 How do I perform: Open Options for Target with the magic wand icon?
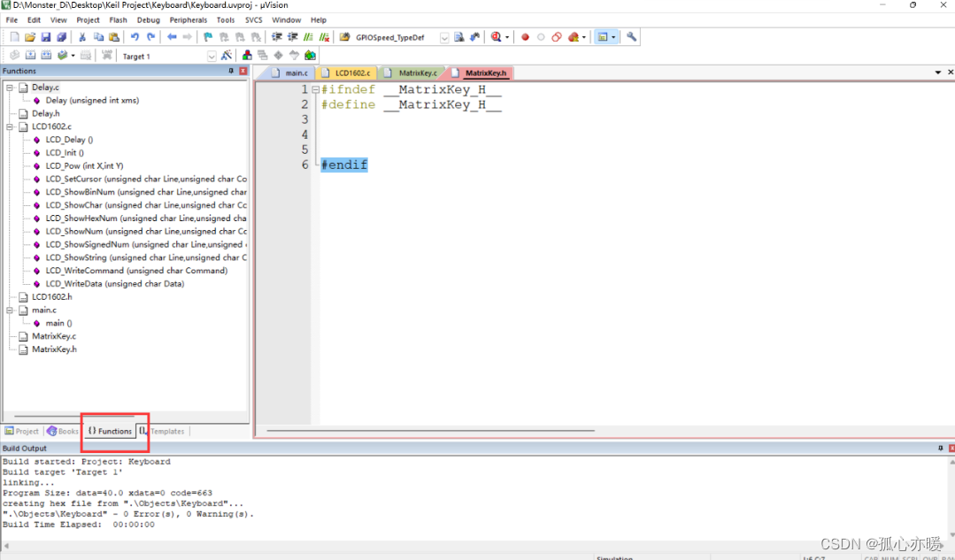click(227, 56)
